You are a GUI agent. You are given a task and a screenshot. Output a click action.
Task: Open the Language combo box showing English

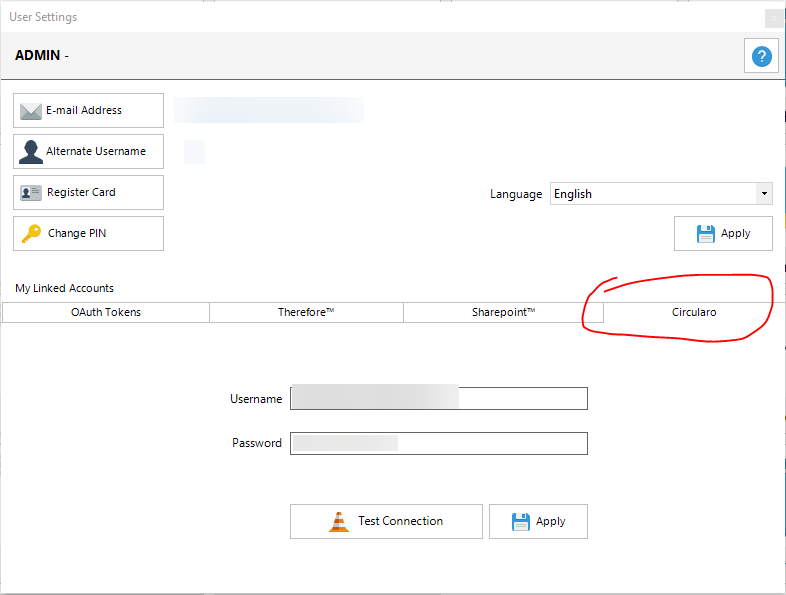coord(653,194)
